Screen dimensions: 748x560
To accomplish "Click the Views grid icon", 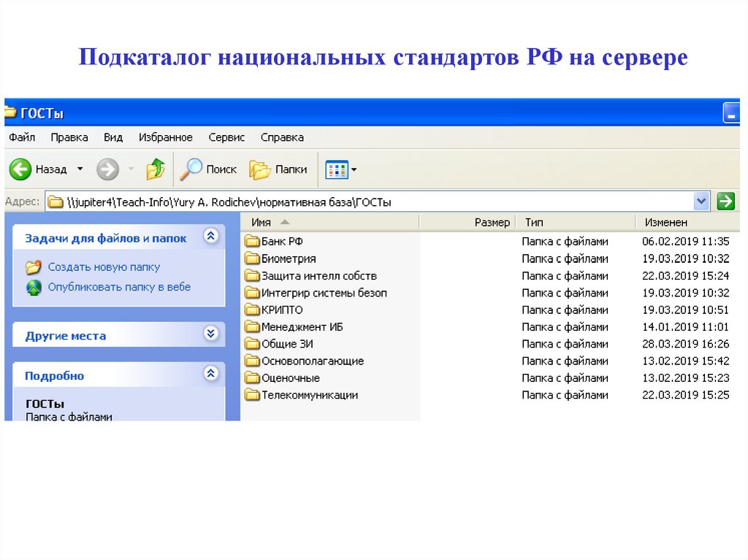I will coord(337,170).
